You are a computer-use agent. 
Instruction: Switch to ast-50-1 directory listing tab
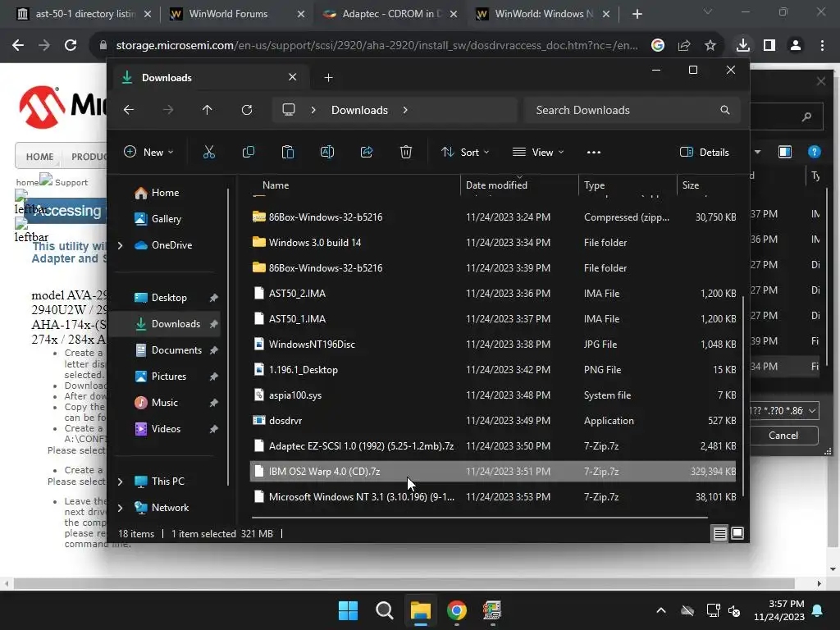[x=85, y=14]
